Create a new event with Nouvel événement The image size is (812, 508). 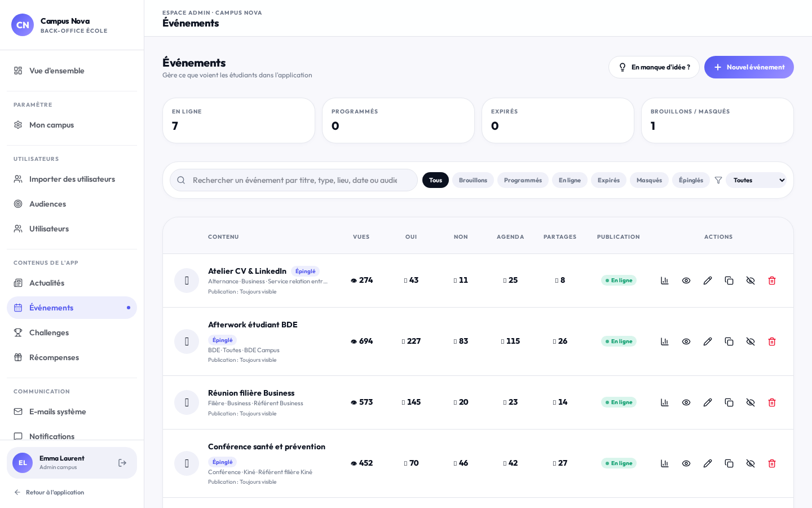[x=749, y=67]
